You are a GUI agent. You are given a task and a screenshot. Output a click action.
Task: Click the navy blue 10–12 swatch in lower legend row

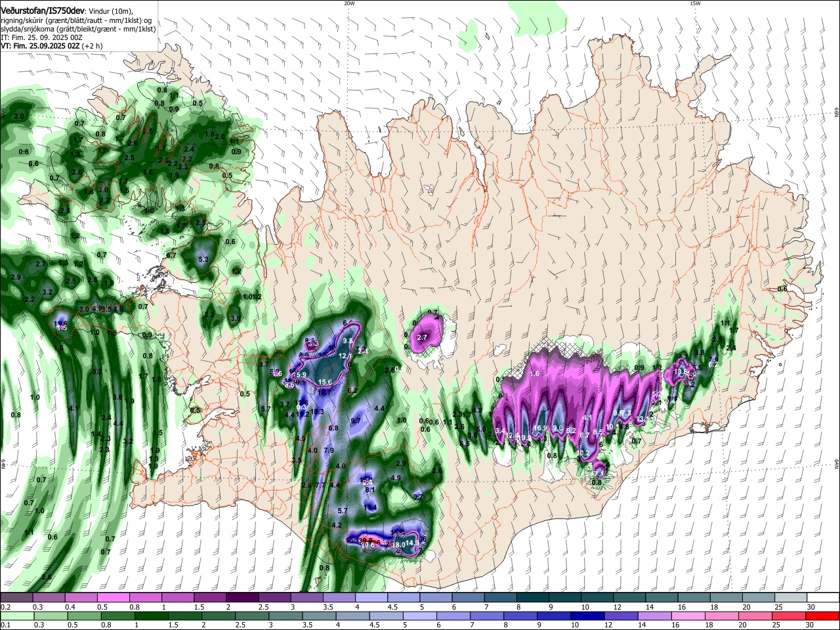(x=587, y=616)
